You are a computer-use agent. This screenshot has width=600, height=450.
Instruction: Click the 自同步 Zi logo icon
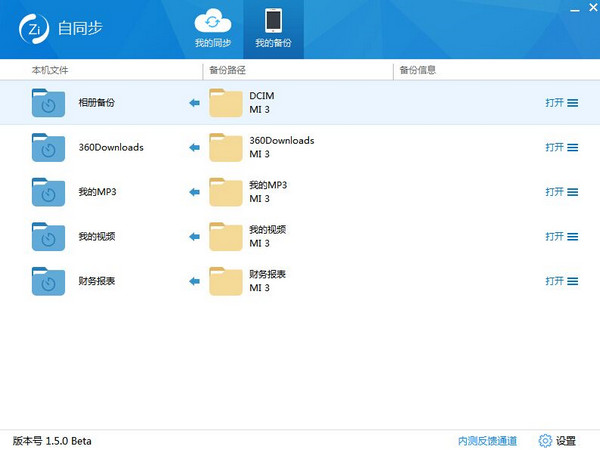34,29
